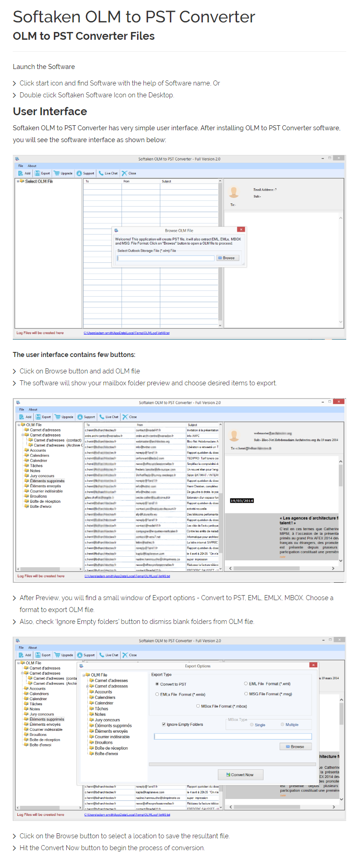
Task: Expand second Carnet d'adresses inside Export Options dialog
Action: pyautogui.click(x=87, y=687)
